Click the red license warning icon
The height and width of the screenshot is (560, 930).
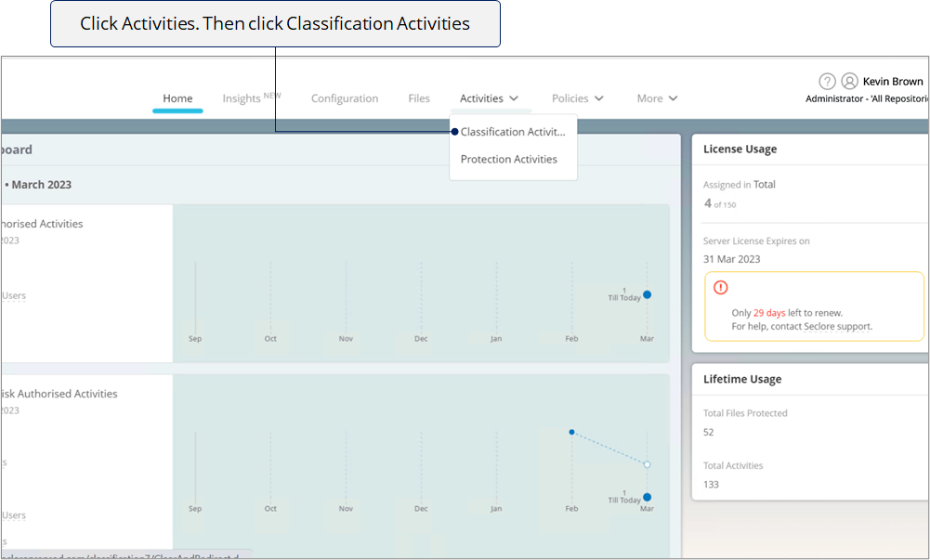click(721, 287)
